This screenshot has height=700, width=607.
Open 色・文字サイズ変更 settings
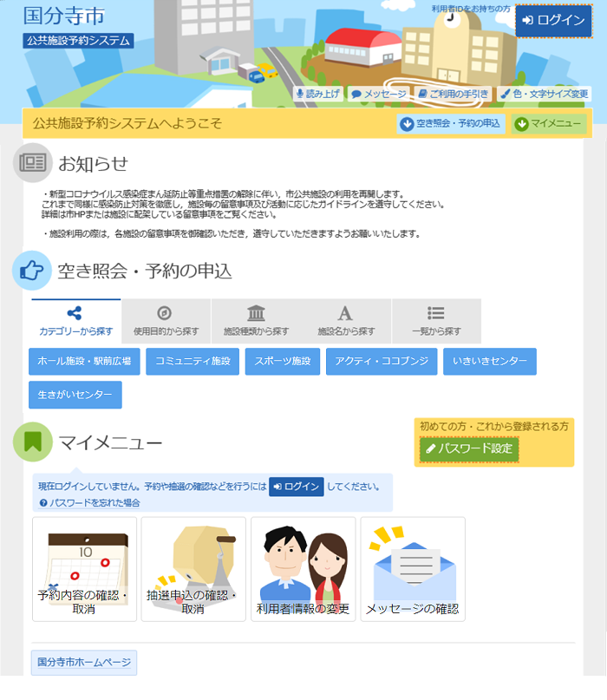coord(544,94)
